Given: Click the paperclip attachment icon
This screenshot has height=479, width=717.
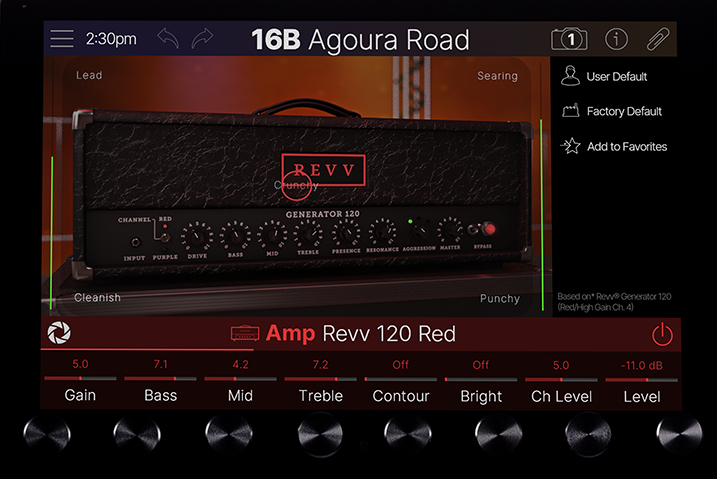Looking at the screenshot, I should click(x=658, y=39).
